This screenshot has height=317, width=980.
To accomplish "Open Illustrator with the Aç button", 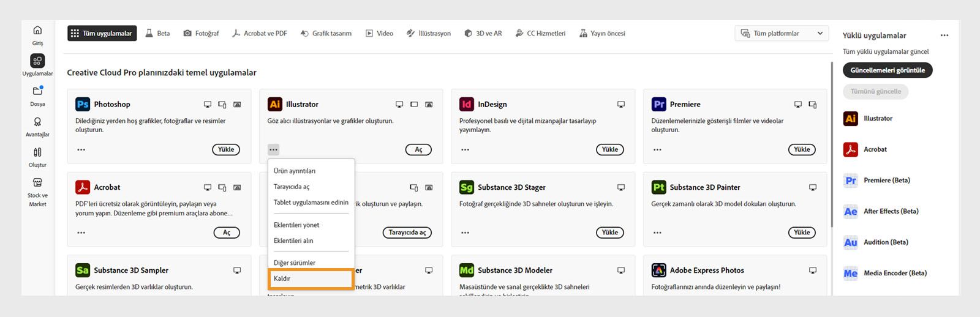I will tap(418, 149).
